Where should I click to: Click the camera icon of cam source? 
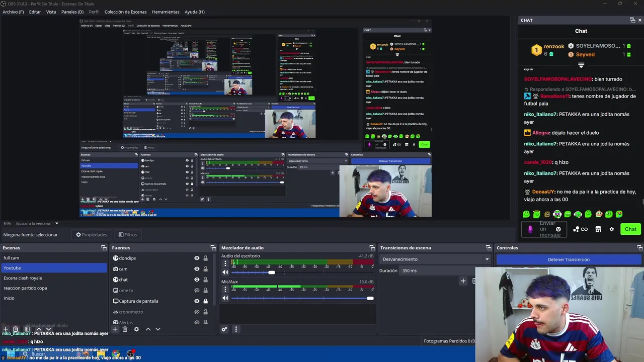point(116,269)
